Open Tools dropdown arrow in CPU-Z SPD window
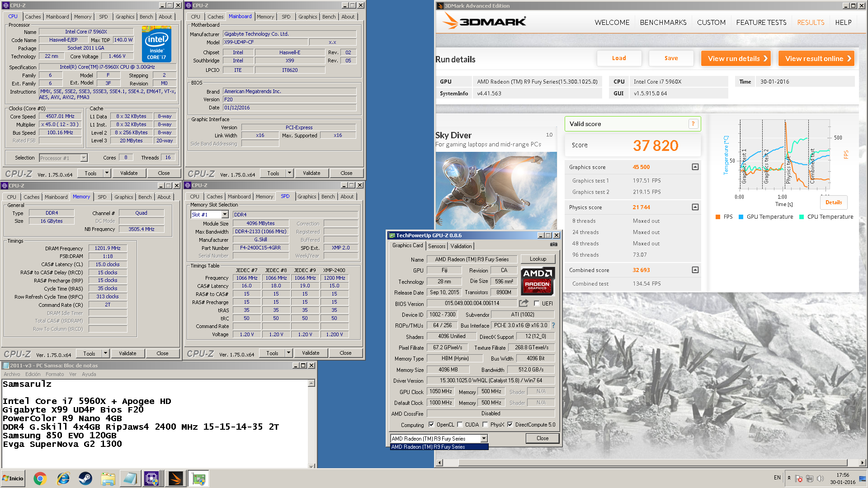Image resolution: width=868 pixels, height=488 pixels. (x=289, y=353)
